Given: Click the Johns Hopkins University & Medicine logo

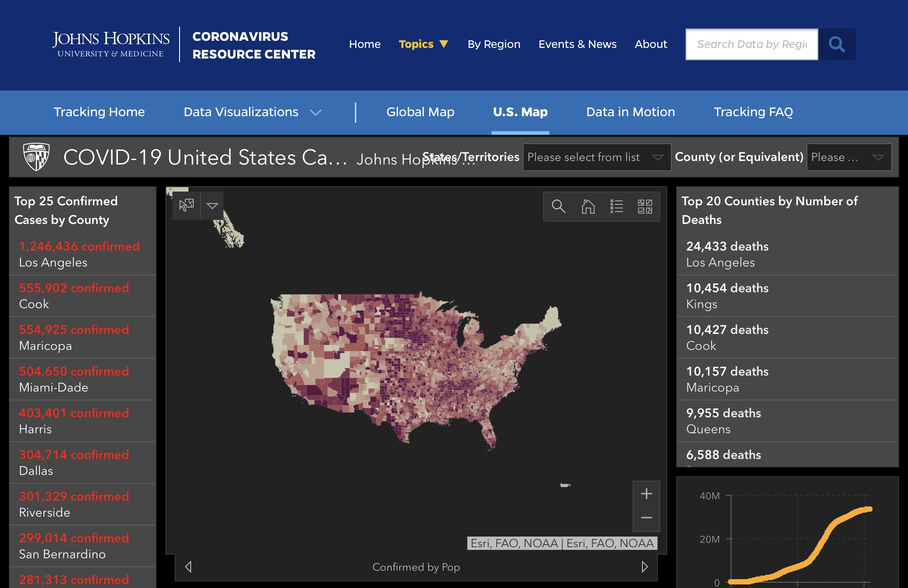Looking at the screenshot, I should tap(111, 44).
